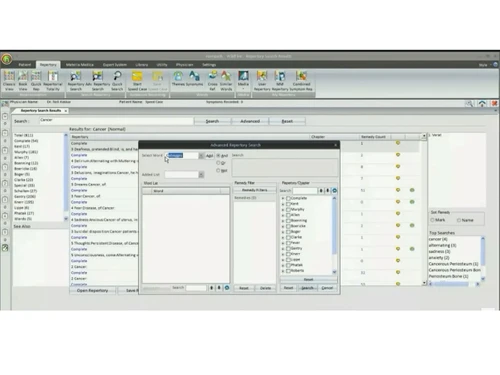500x375 pixels.
Task: Expand the Boger tree node
Action: coord(283,232)
